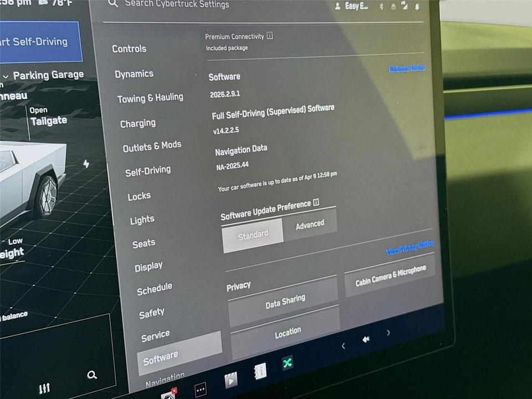
Task: Show Premium Connectivity info icon details
Action: coord(270,35)
